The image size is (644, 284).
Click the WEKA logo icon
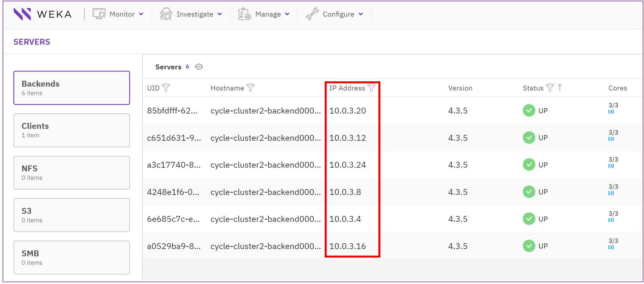[22, 14]
